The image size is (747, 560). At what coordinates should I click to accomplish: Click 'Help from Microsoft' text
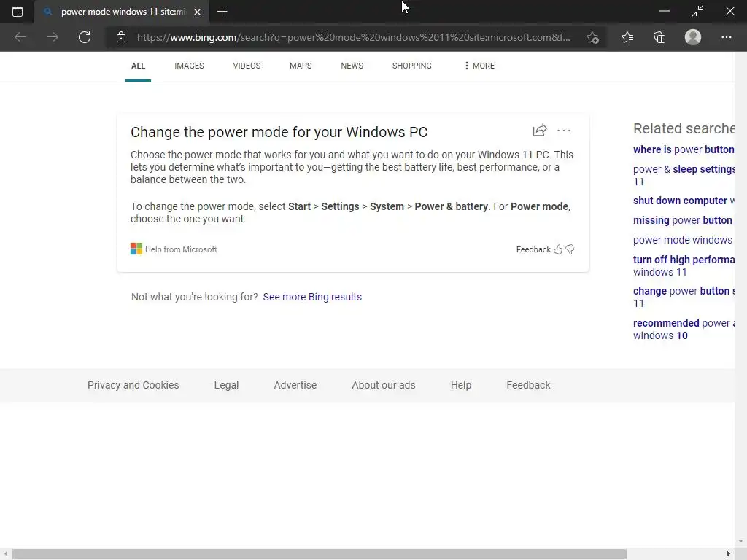click(x=181, y=249)
